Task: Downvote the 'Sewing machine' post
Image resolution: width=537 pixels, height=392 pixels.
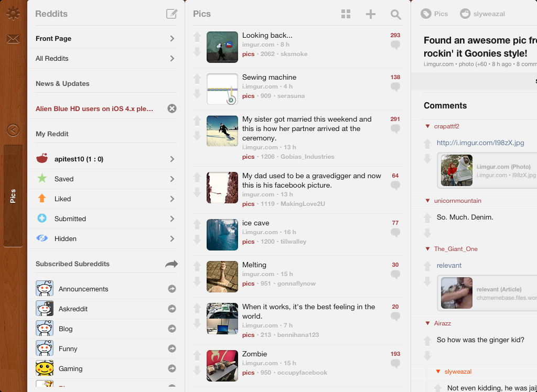Action: tap(197, 94)
